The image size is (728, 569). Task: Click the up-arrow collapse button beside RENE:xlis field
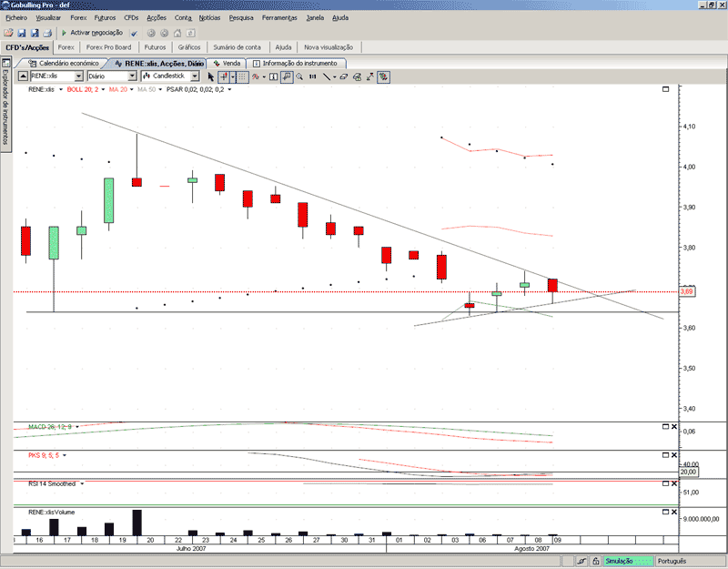24,76
